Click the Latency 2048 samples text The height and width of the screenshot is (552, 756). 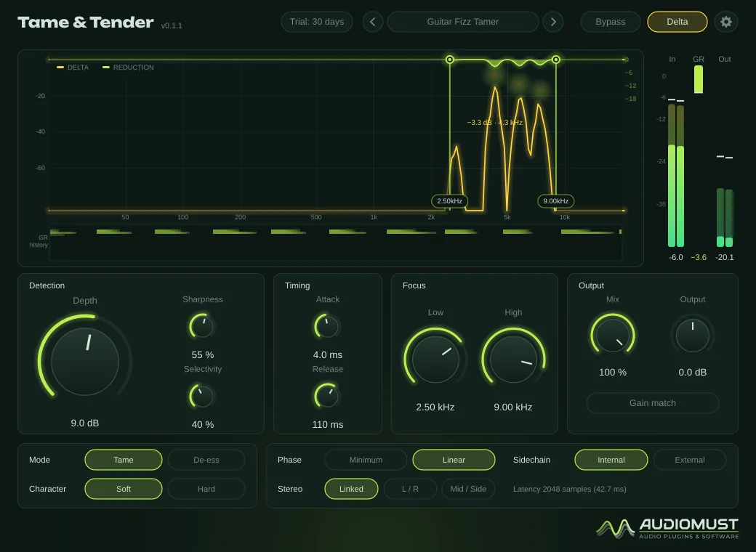569,489
